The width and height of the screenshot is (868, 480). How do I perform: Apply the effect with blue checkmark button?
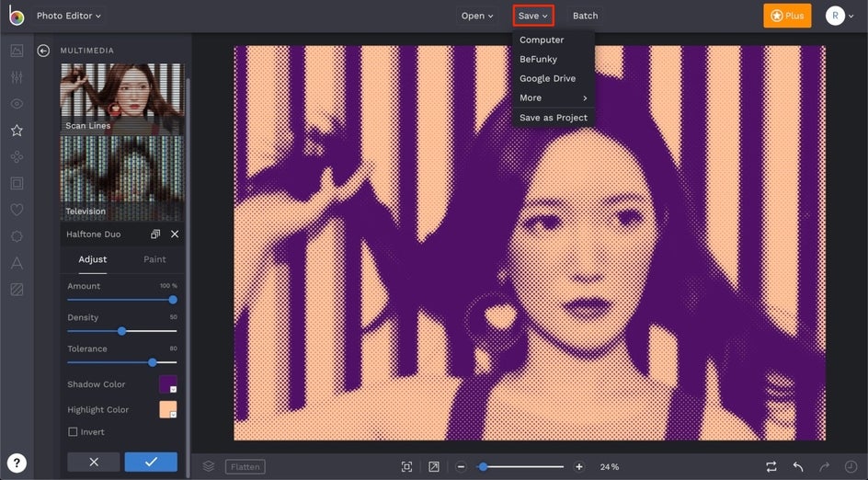click(151, 462)
